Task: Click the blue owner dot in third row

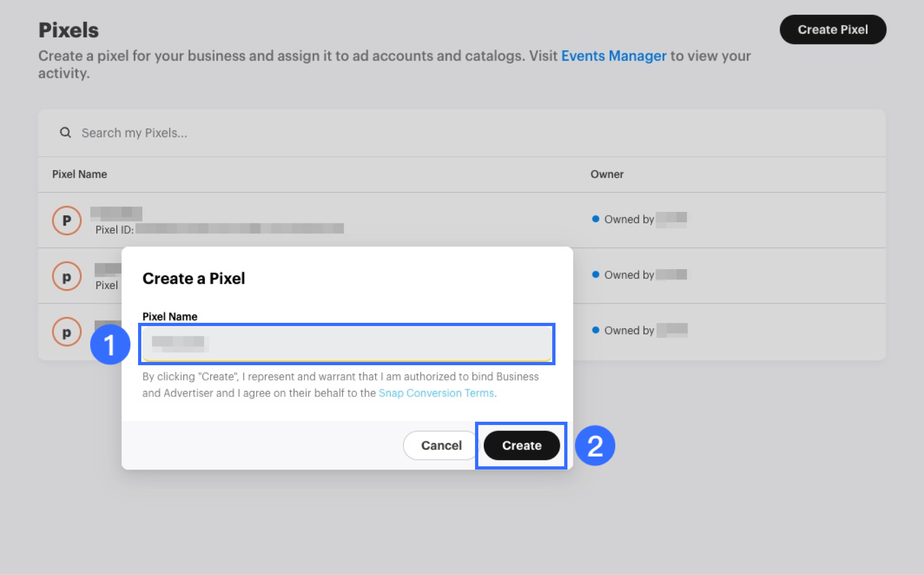Action: [x=596, y=330]
